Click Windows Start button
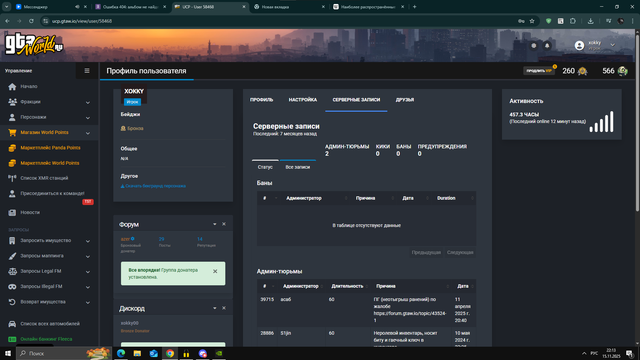The height and width of the screenshot is (360, 640). 8,353
